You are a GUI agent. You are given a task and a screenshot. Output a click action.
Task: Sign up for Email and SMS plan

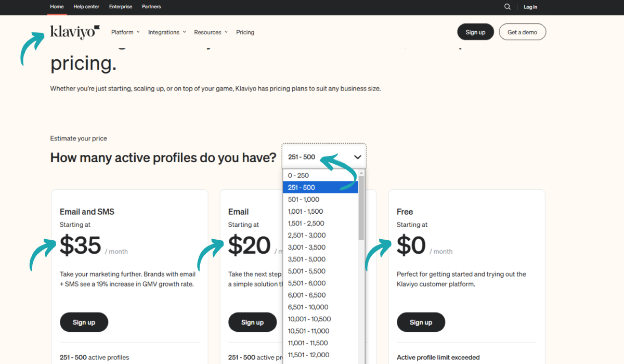coord(84,322)
